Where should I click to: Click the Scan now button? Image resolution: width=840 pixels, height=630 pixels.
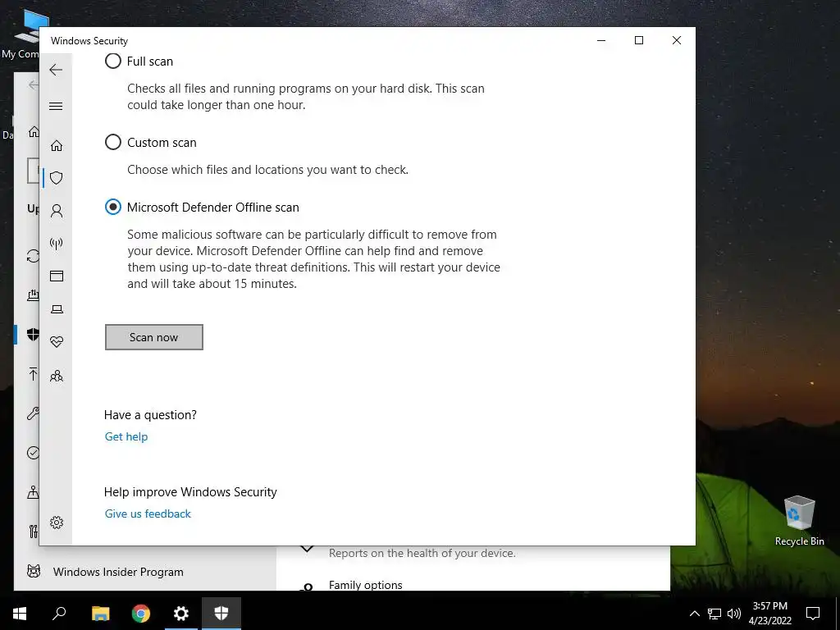point(153,337)
